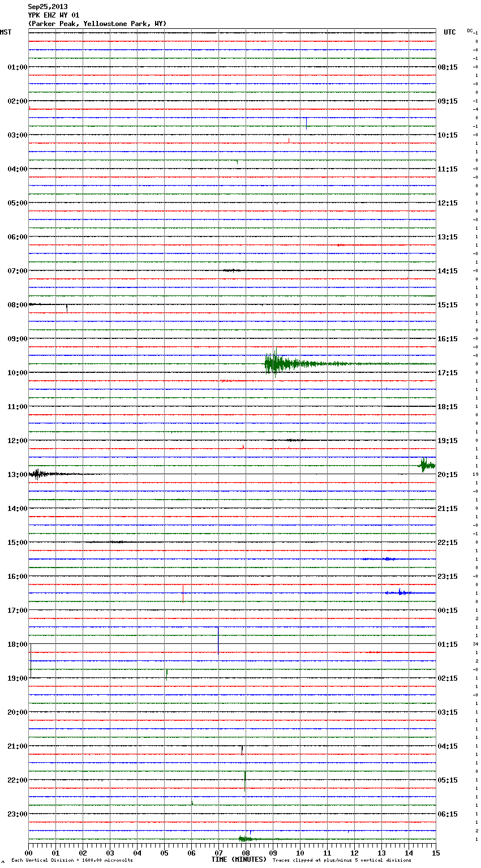
Task: Select the 23:00 MST row label
Action: point(18,814)
